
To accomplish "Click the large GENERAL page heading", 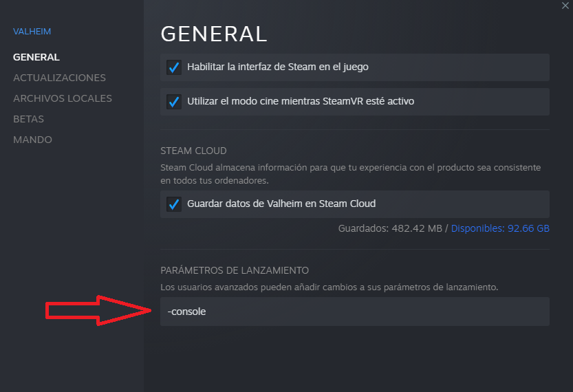I will point(213,34).
